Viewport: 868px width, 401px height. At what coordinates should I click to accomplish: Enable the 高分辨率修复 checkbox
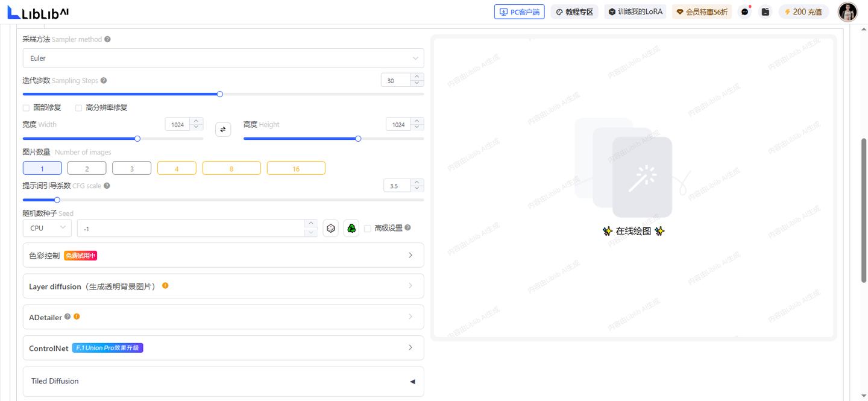(78, 108)
